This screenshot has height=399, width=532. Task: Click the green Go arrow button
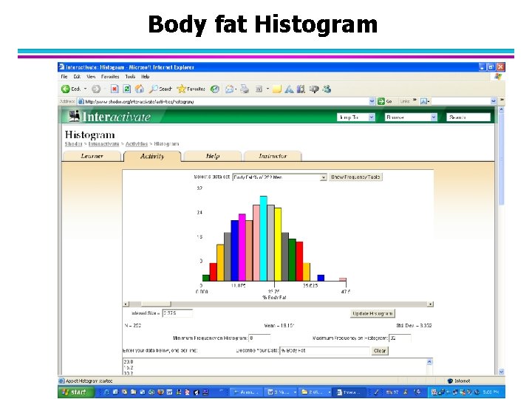(x=381, y=101)
